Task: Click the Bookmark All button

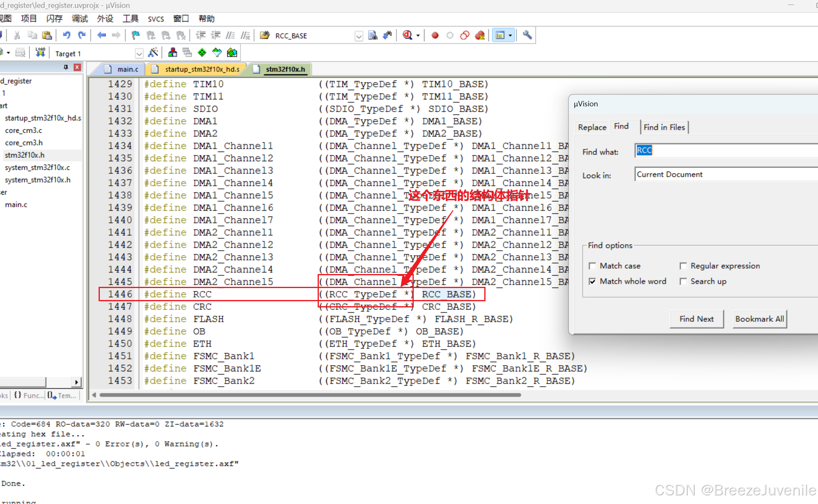Action: 759,319
